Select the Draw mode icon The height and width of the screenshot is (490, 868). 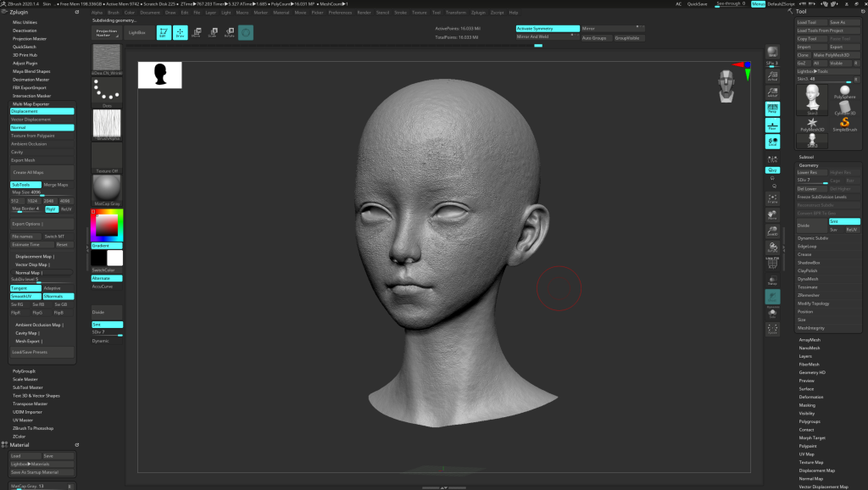point(180,33)
